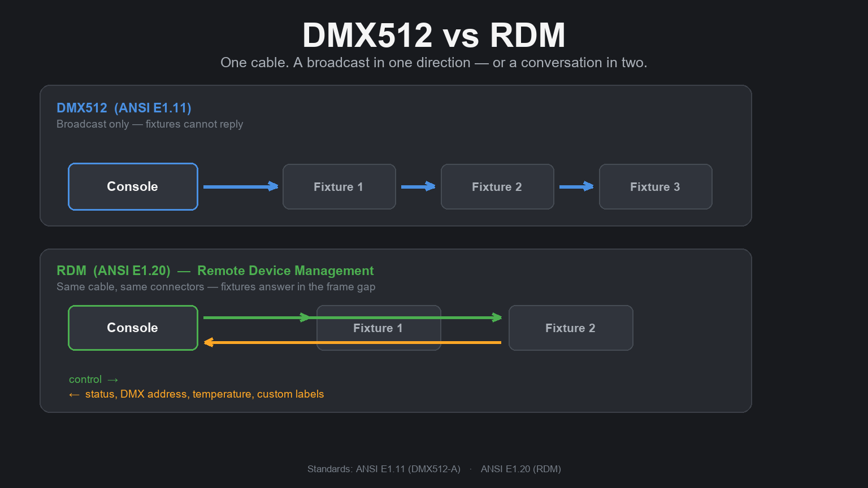Click the Fixture 2 box in DMX512 section
The image size is (868, 488).
pyautogui.click(x=497, y=187)
